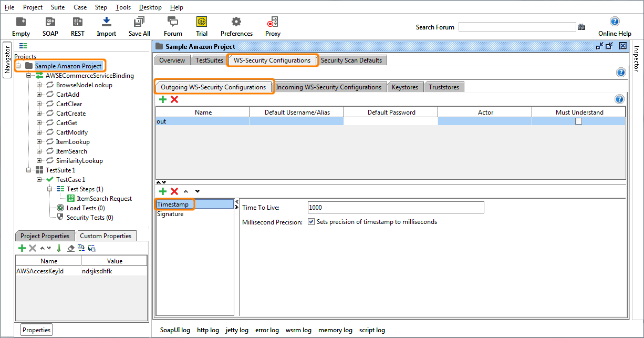
Task: Click the Time To Live field
Action: click(x=396, y=208)
